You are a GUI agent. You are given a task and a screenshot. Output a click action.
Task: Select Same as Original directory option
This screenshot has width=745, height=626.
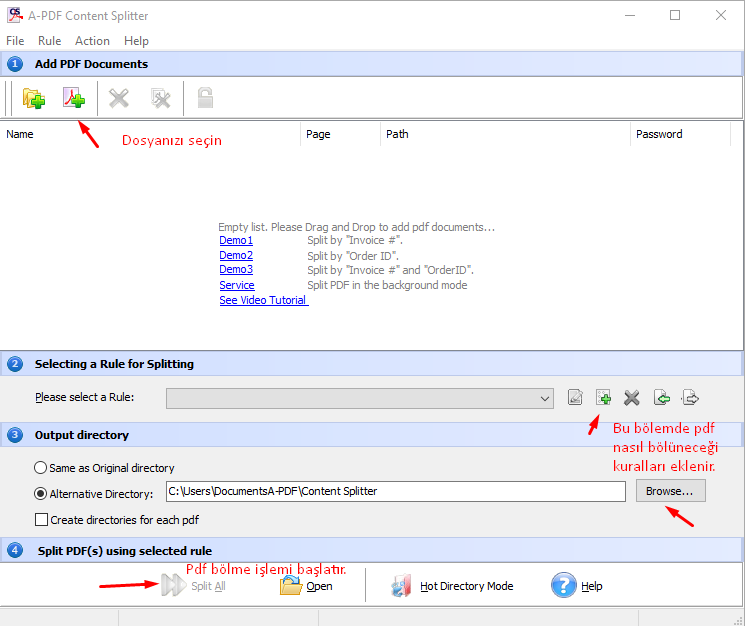[x=40, y=467]
